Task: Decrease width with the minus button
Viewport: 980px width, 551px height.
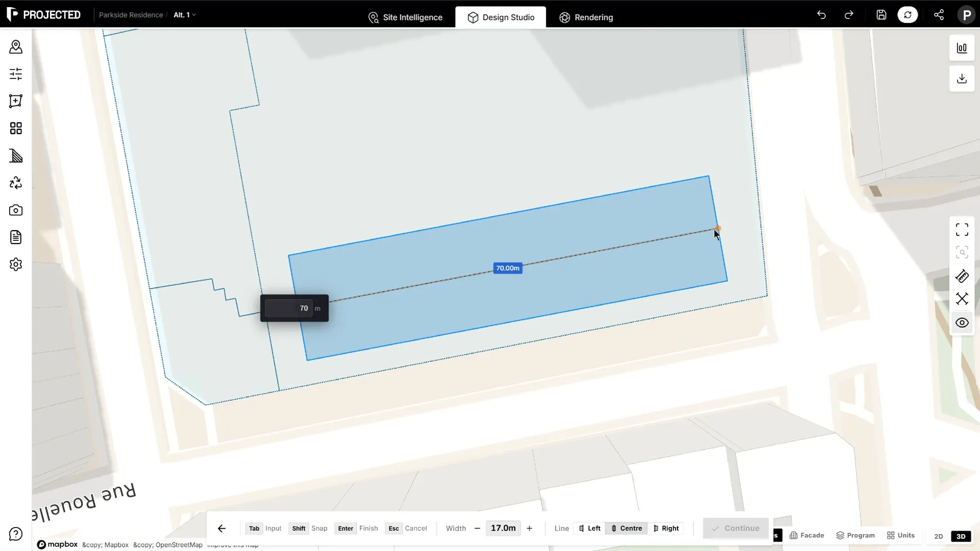Action: point(477,528)
